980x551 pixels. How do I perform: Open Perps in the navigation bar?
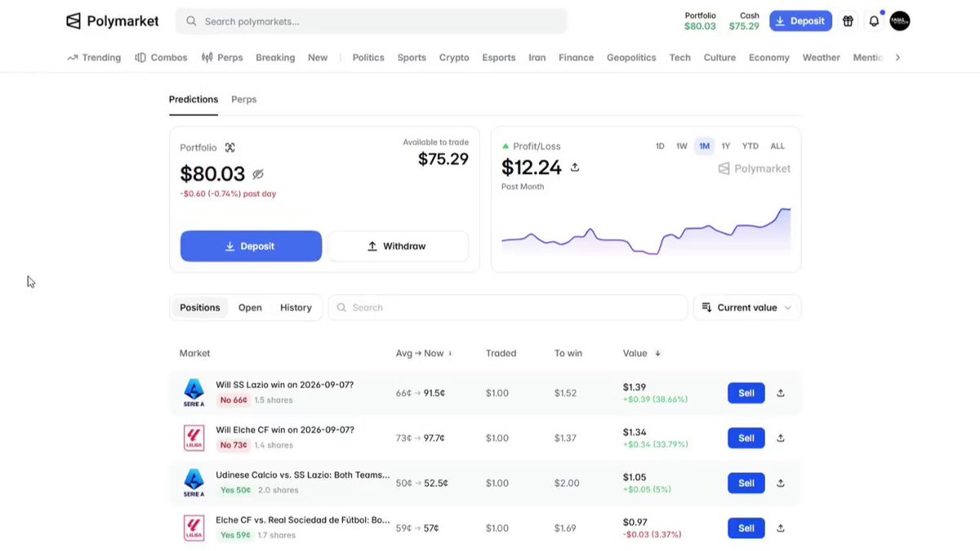222,58
